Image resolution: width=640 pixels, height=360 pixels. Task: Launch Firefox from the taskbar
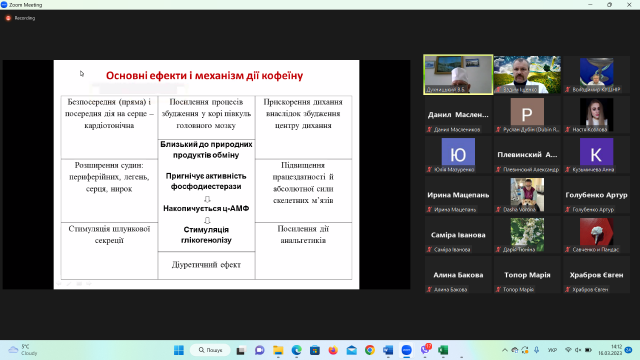(333, 350)
